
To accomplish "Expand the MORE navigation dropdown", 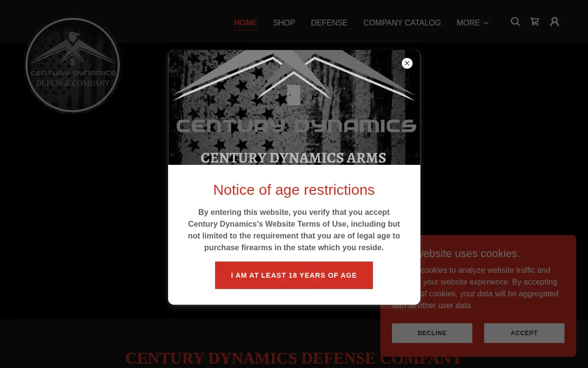I will click(473, 23).
